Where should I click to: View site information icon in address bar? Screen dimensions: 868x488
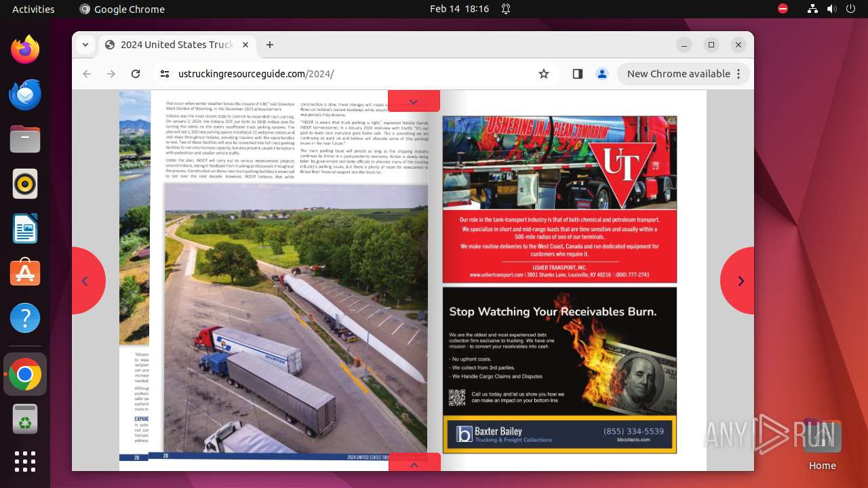165,74
